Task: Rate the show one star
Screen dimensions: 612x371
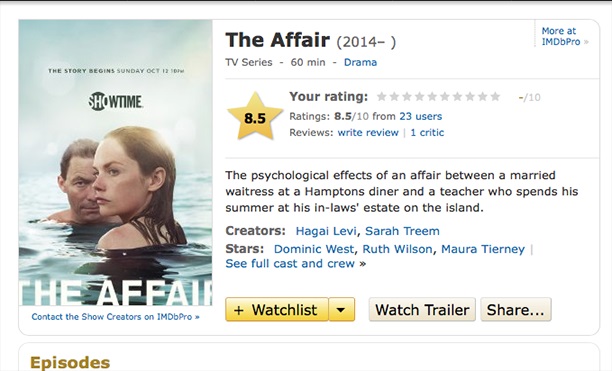Action: click(381, 96)
